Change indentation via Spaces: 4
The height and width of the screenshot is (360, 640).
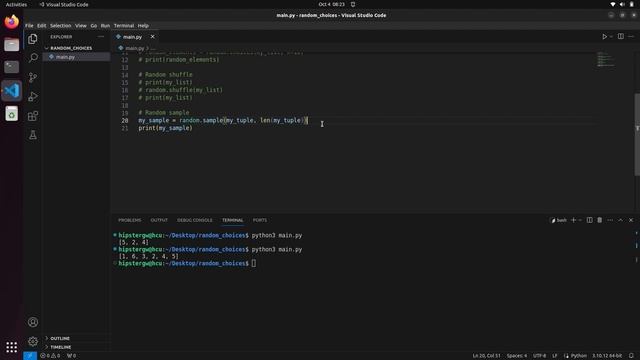(x=517, y=356)
